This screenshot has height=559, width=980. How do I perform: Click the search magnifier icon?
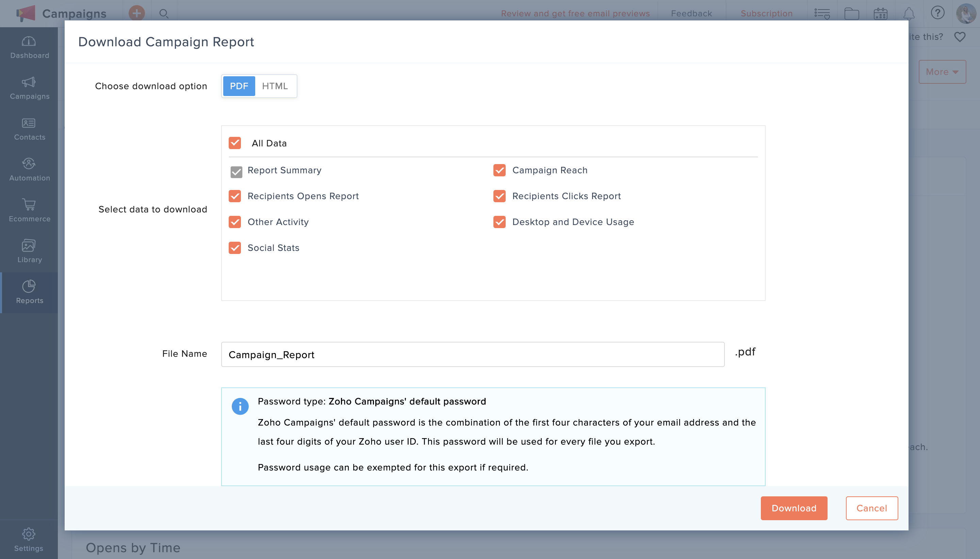tap(164, 13)
